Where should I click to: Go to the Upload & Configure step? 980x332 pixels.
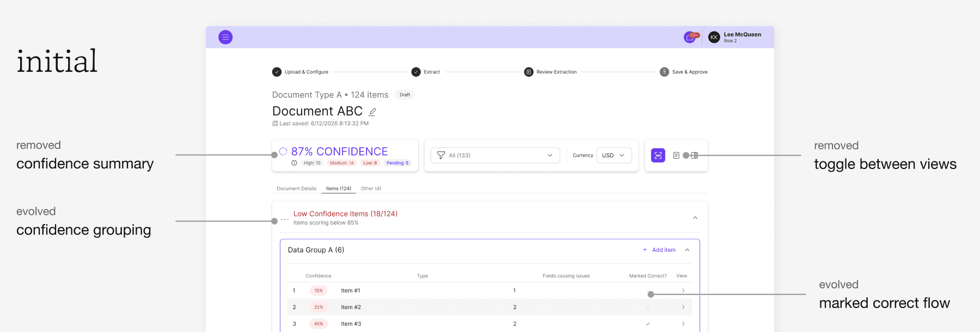[x=301, y=72]
